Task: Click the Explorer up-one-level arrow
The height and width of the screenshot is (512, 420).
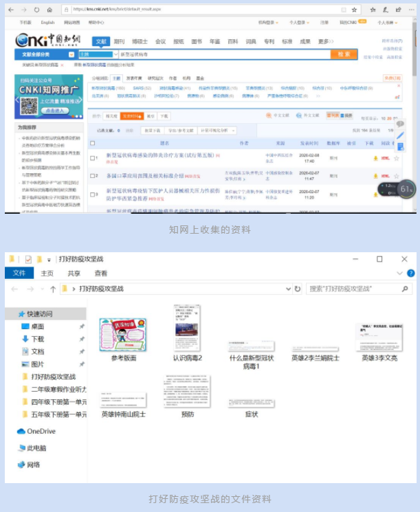Action: coord(53,289)
